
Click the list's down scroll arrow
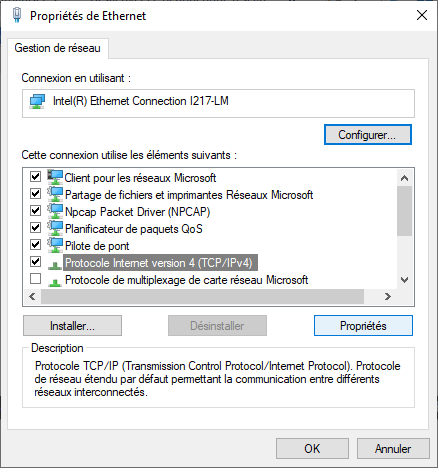404,280
